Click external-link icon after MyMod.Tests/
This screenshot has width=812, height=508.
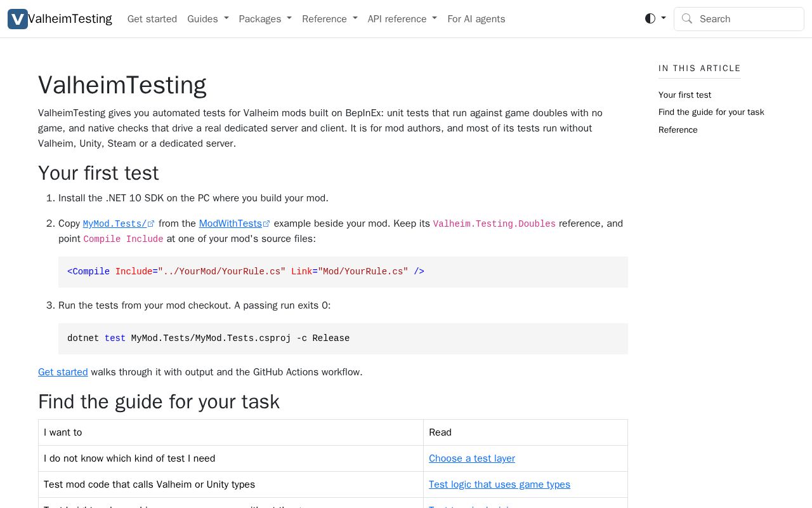click(x=151, y=224)
